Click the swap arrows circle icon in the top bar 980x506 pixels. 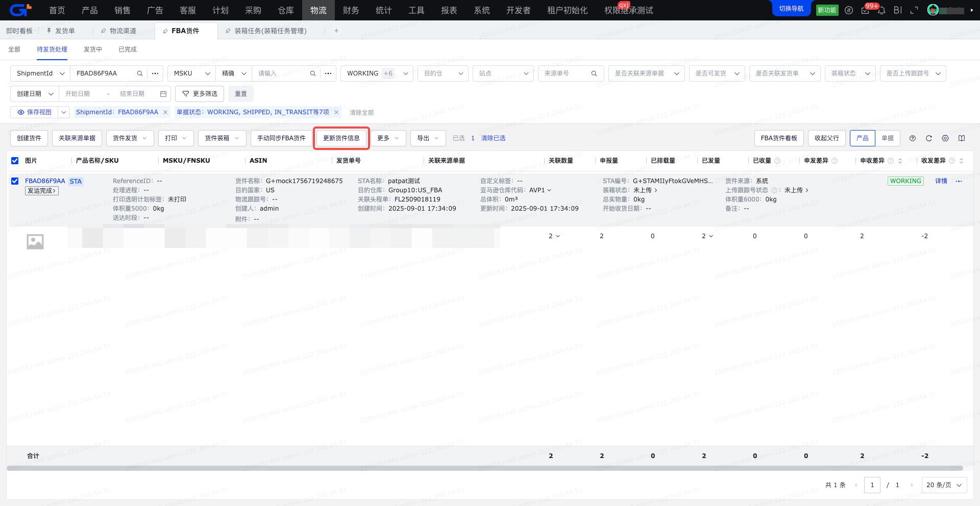pos(849,10)
